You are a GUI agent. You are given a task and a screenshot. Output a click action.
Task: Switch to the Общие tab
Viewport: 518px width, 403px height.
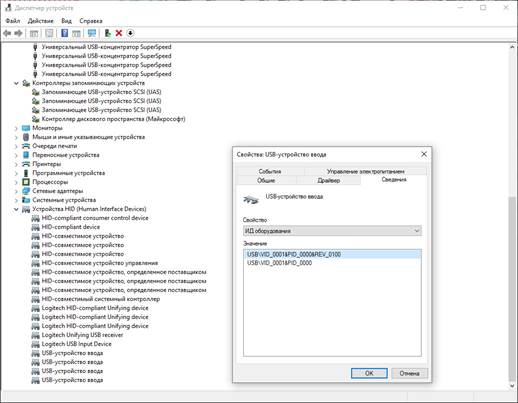click(x=266, y=180)
